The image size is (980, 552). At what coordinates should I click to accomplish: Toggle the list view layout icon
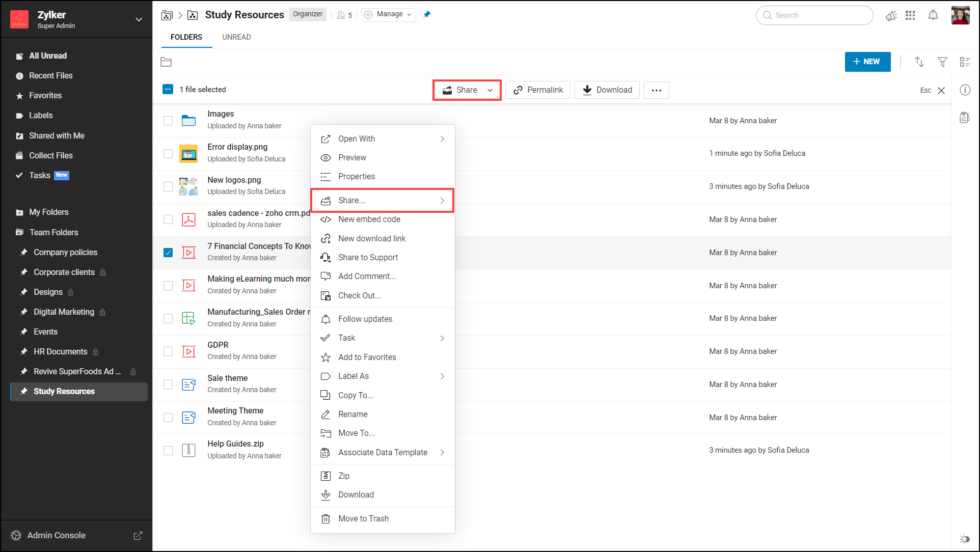pos(965,62)
